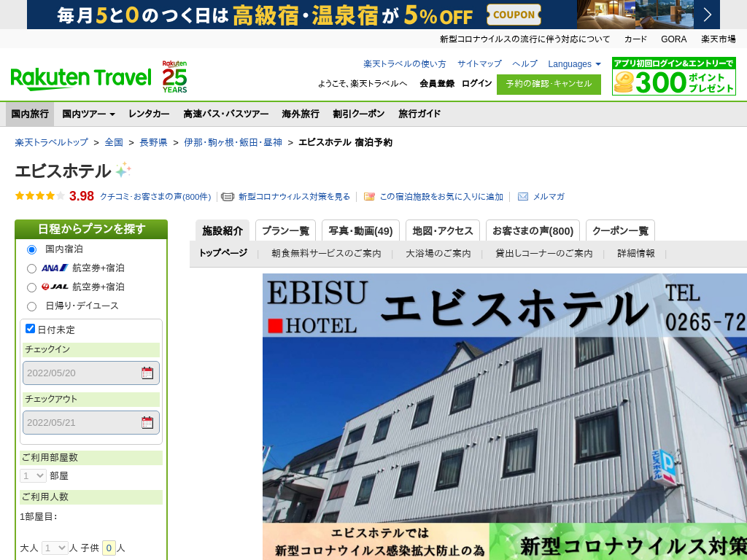Click the メルマガ link

549,197
